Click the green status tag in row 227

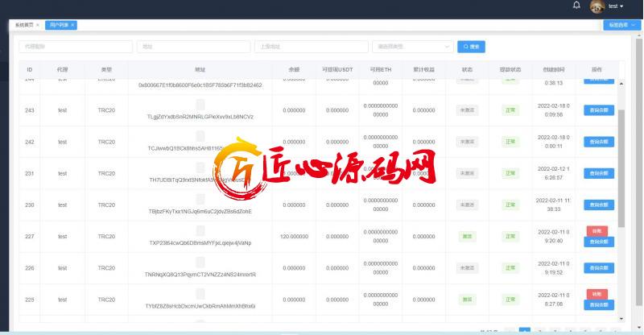[x=467, y=236]
